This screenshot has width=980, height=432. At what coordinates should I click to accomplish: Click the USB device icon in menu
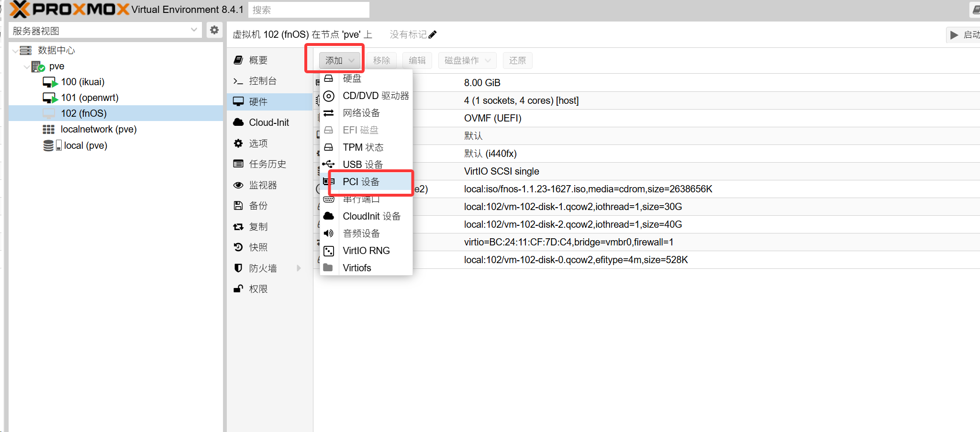pos(329,165)
